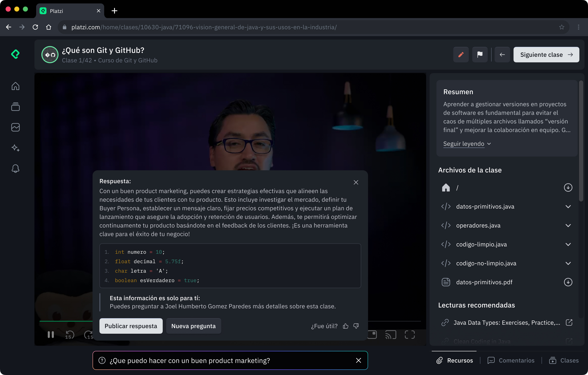This screenshot has width=588, height=375.
Task: Mark response as not useful thumbs down
Action: [356, 326]
